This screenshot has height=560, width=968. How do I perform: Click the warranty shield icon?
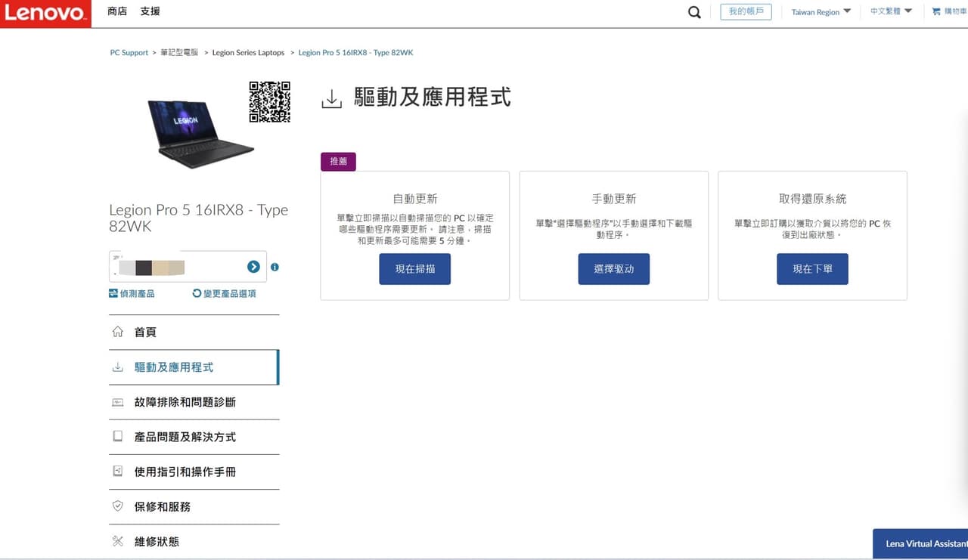coord(117,506)
